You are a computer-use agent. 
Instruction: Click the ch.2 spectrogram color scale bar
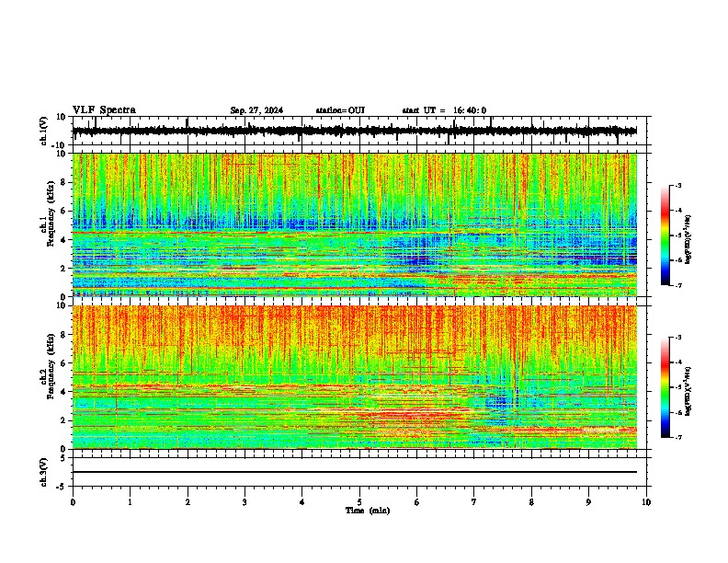click(665, 387)
